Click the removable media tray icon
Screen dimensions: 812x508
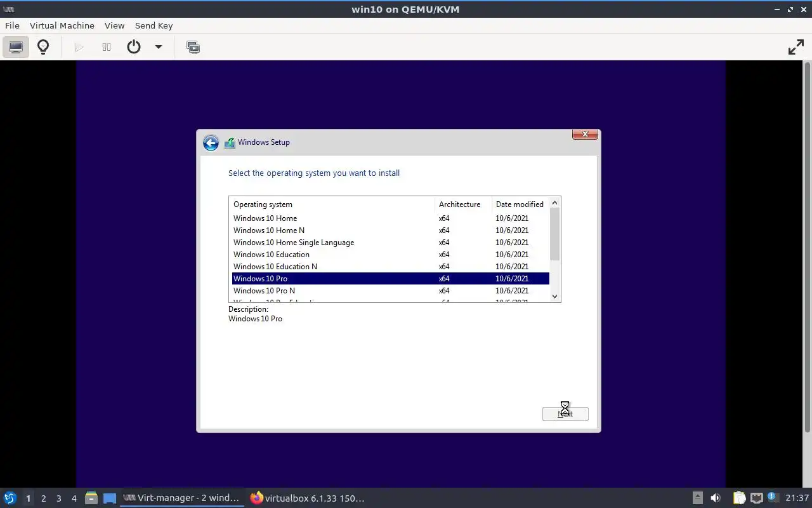point(697,498)
